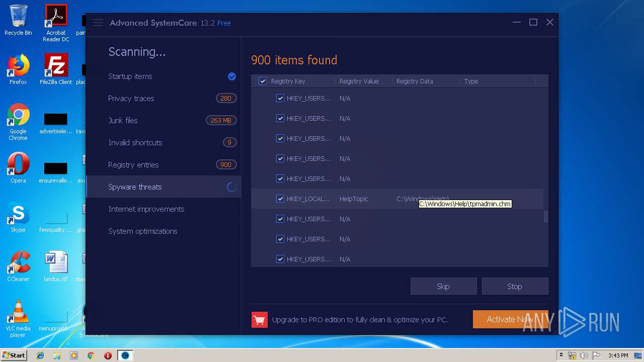Open the Windows Start menu
Image resolution: width=644 pixels, height=362 pixels.
click(14, 355)
